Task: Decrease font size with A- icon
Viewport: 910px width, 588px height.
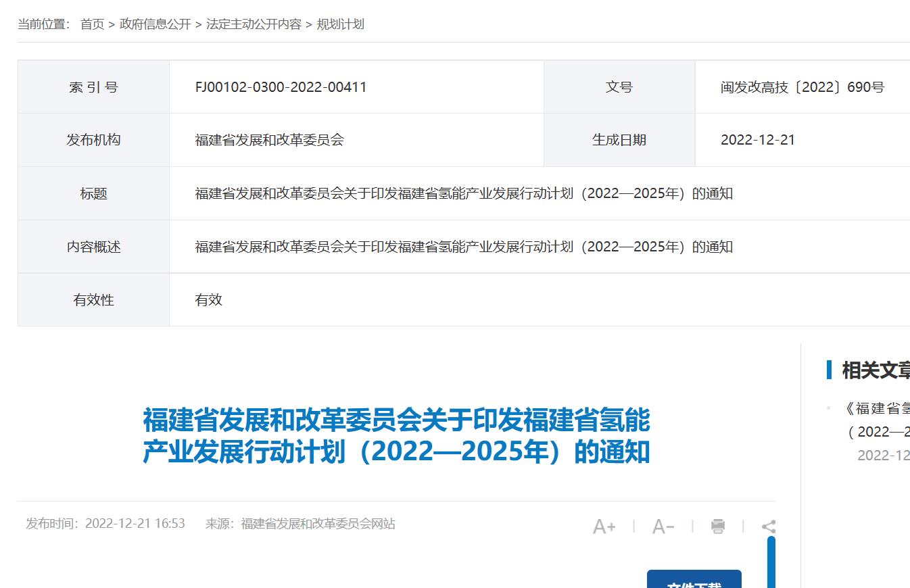Action: point(663,526)
